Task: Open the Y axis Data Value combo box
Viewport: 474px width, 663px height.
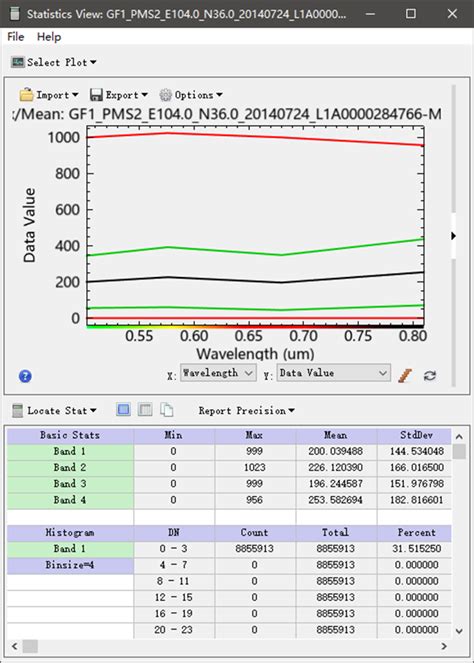Action: [x=333, y=373]
